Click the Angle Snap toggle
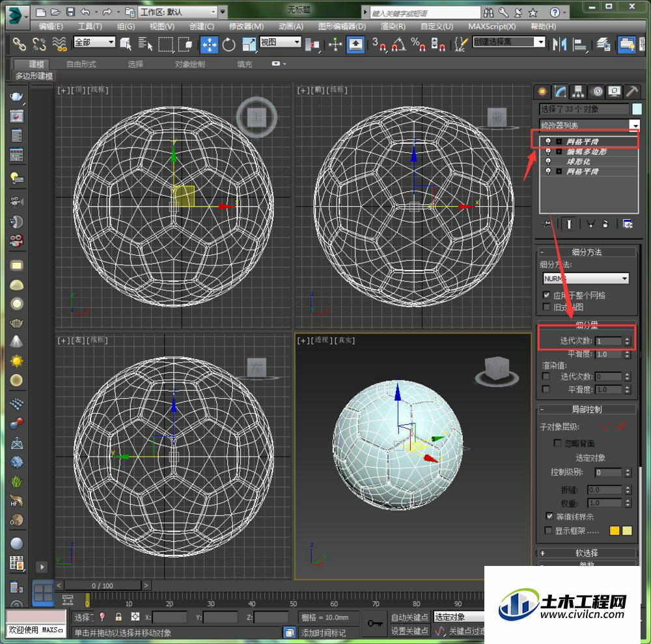 click(398, 44)
